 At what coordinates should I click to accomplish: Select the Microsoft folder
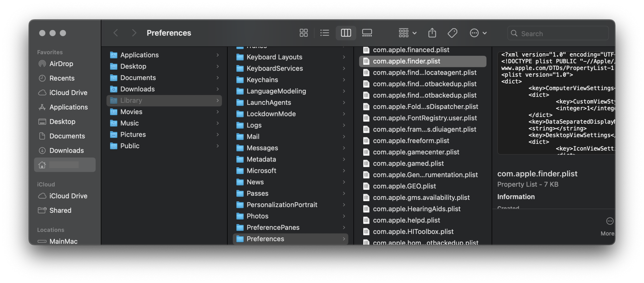pos(290,171)
